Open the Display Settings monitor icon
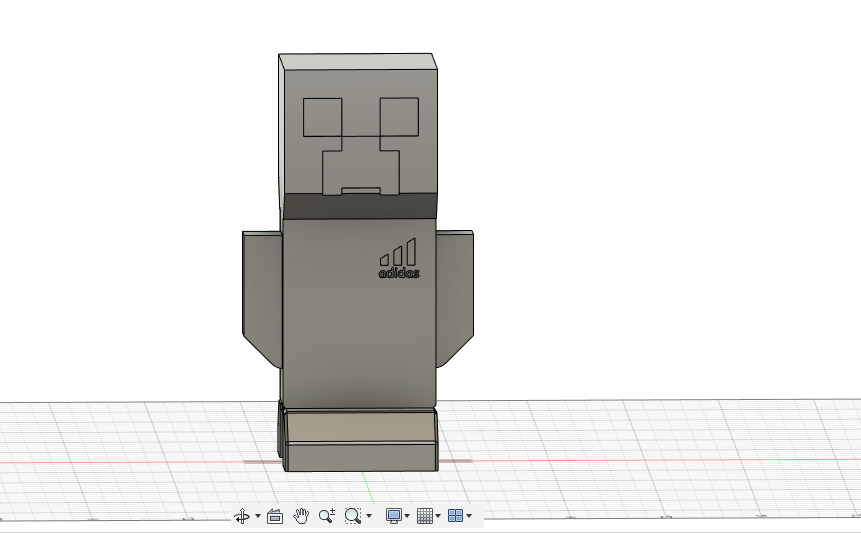 (x=394, y=516)
